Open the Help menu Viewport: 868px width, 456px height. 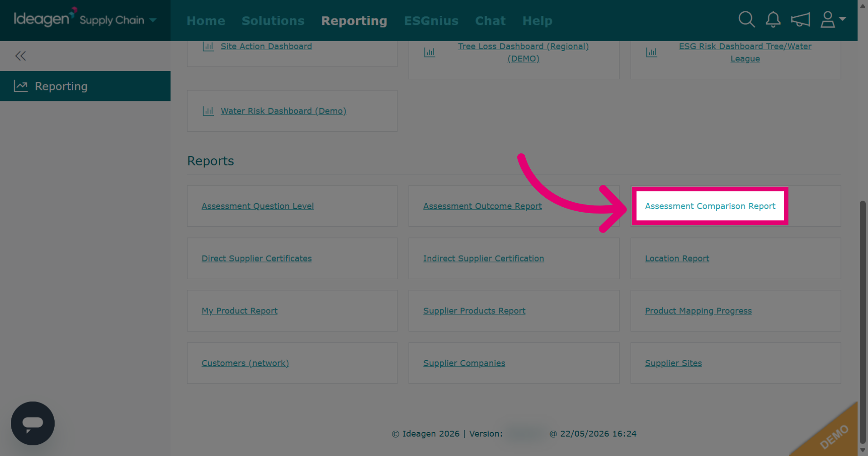click(537, 21)
